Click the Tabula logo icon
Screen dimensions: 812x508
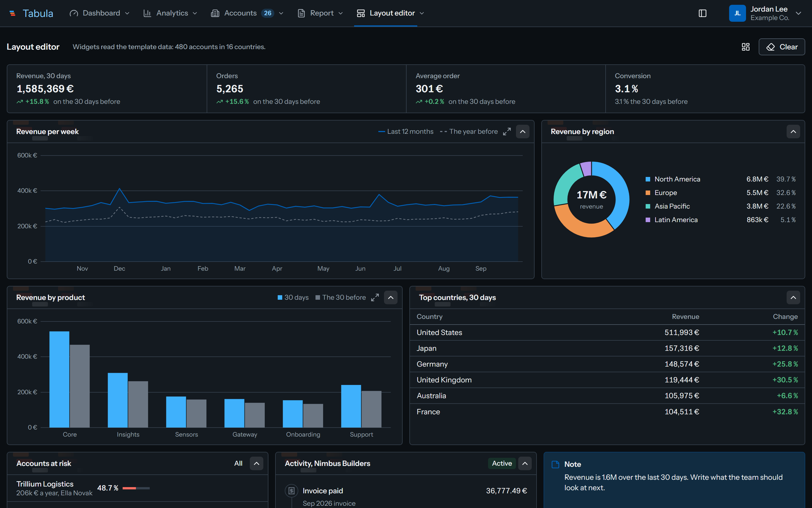click(x=12, y=14)
